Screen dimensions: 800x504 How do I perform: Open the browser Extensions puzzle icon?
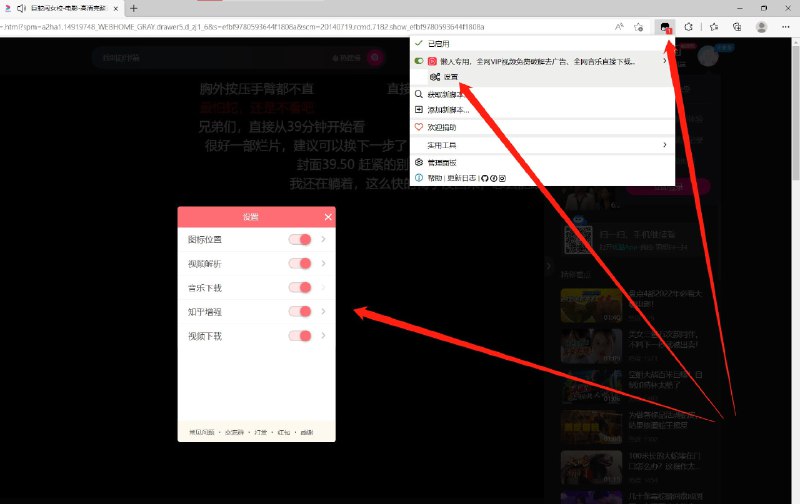pos(689,26)
